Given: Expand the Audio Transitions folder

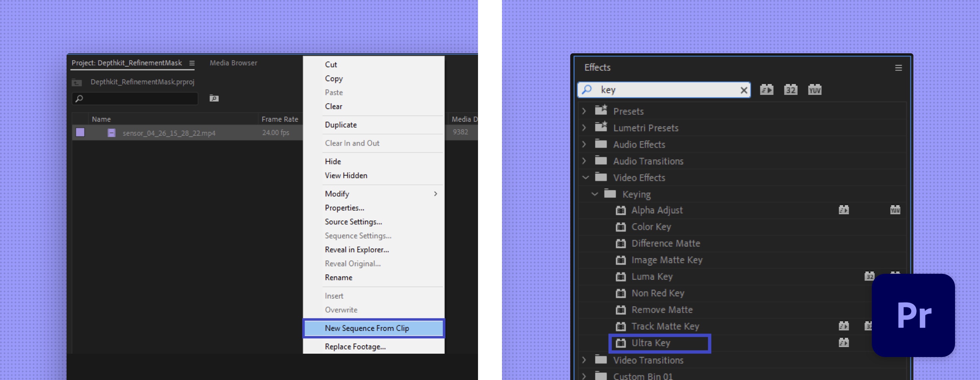Looking at the screenshot, I should [584, 161].
